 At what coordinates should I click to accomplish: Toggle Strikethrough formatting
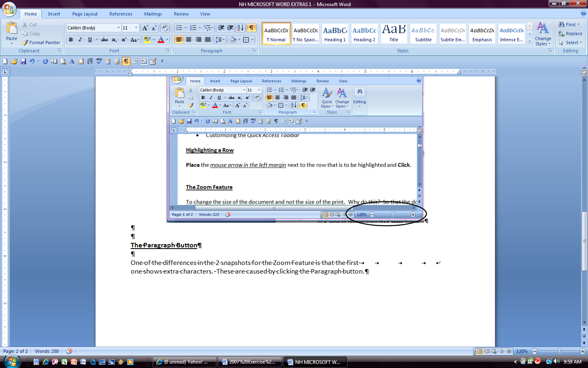[x=105, y=40]
